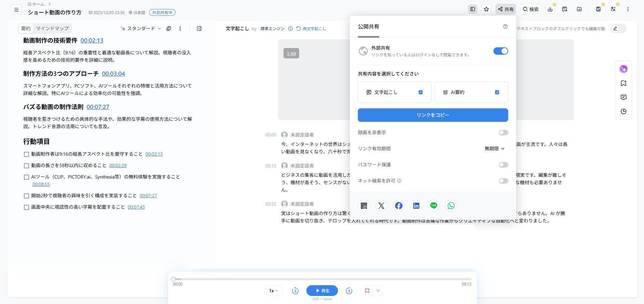Screen dimensions: 644x304
Task: Disable the 外部共有 toggle
Action: click(x=500, y=51)
